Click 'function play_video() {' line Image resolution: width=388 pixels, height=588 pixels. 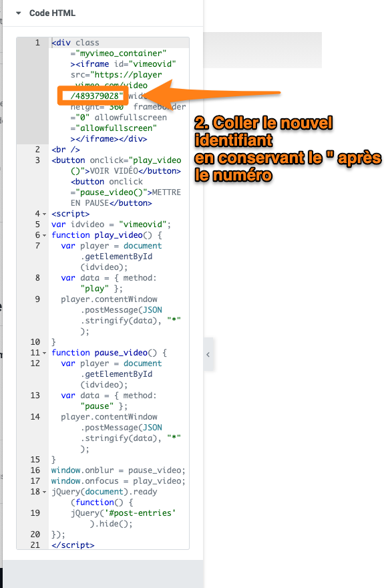pos(106,235)
